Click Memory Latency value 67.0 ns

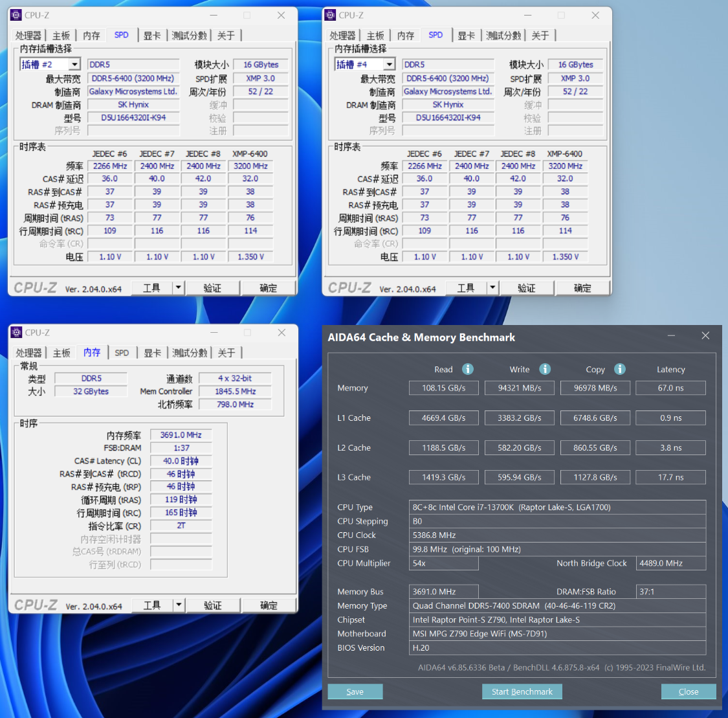[x=671, y=388]
